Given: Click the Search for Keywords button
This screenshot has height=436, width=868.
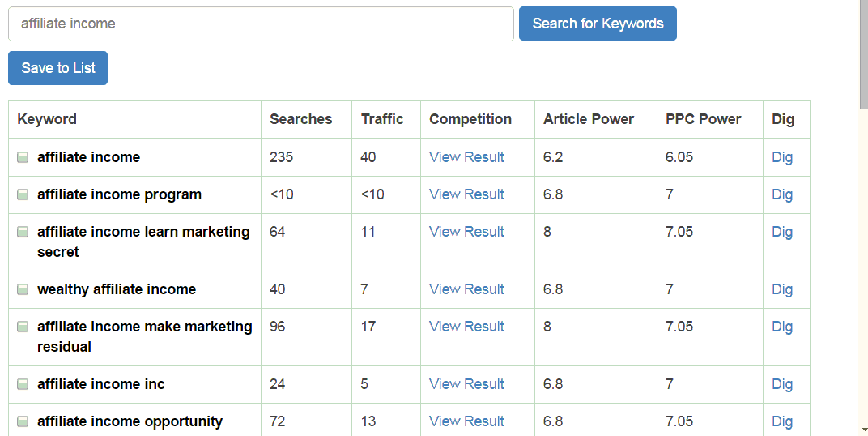Looking at the screenshot, I should pos(598,24).
